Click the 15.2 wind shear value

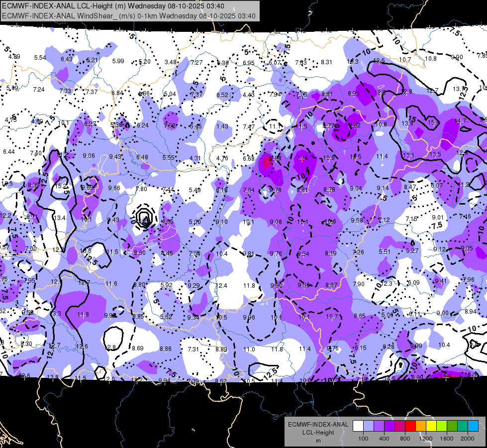point(61,186)
